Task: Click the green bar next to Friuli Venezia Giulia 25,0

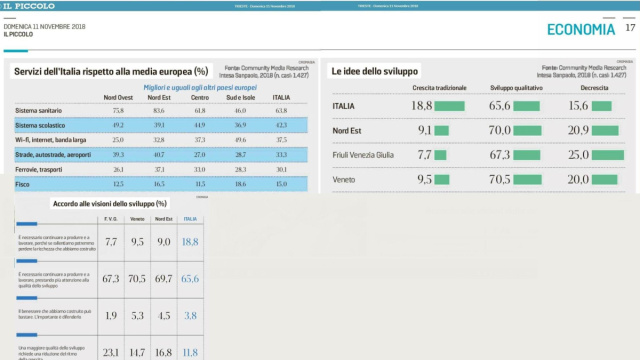Action: 608,155
